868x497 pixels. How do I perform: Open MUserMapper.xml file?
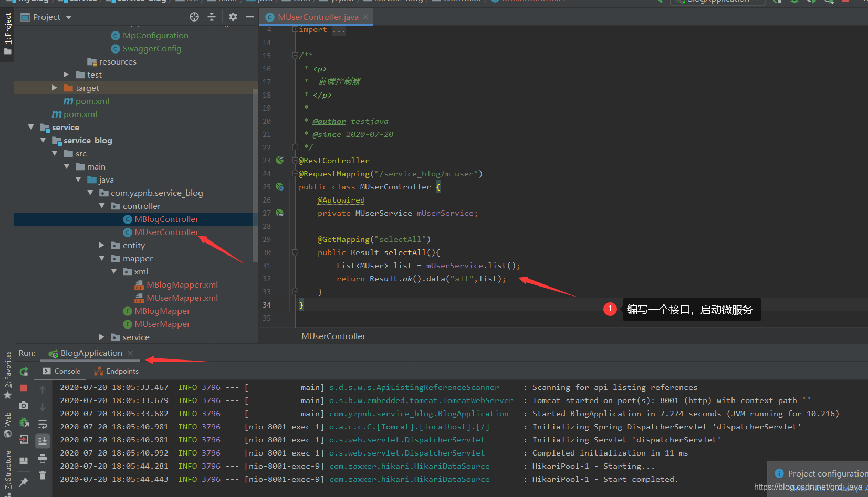[182, 298]
